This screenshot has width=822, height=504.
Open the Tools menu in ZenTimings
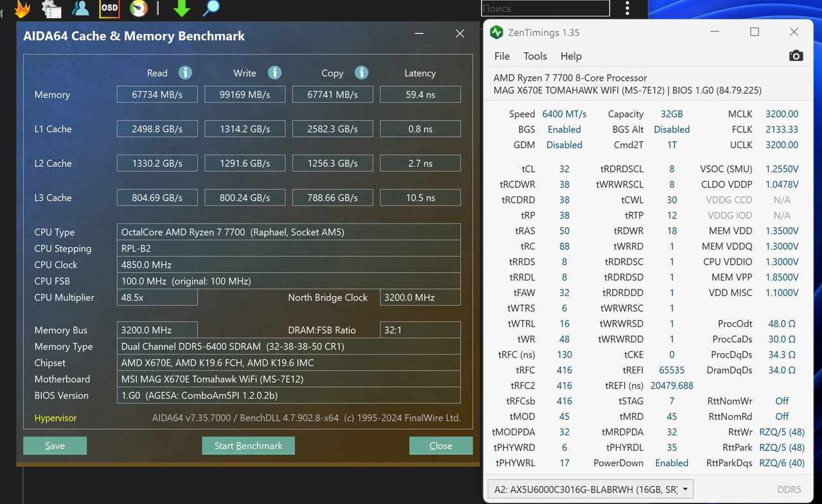pyautogui.click(x=535, y=56)
